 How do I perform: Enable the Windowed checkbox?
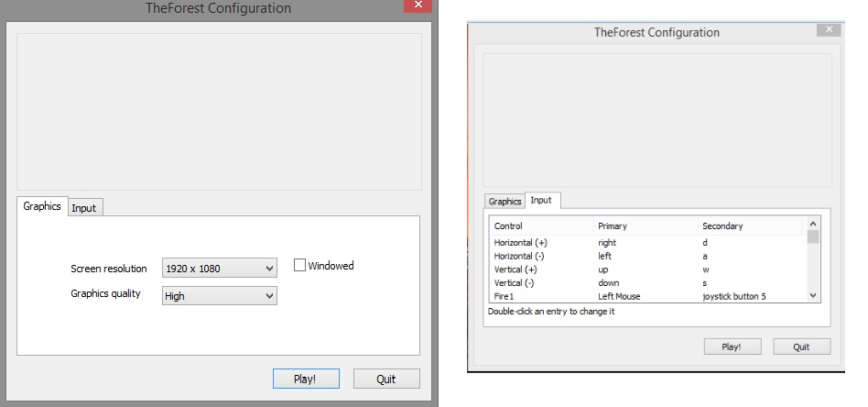(x=299, y=265)
